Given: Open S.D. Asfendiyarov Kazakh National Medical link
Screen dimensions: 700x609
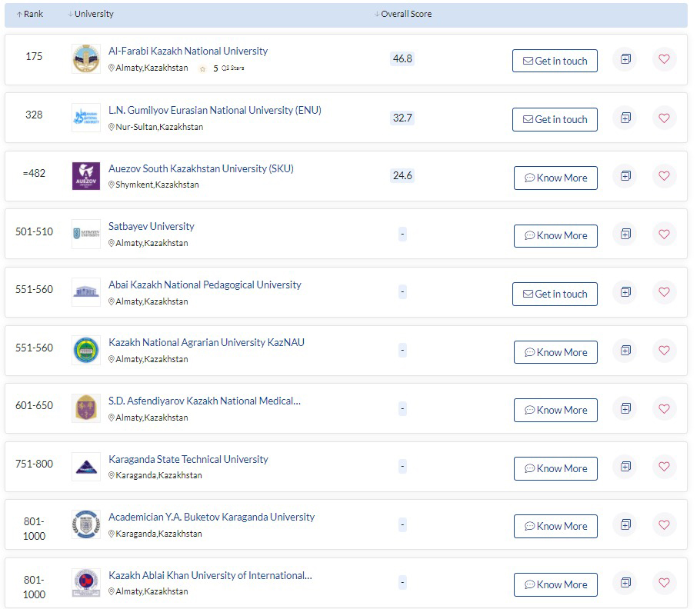Looking at the screenshot, I should tap(205, 401).
